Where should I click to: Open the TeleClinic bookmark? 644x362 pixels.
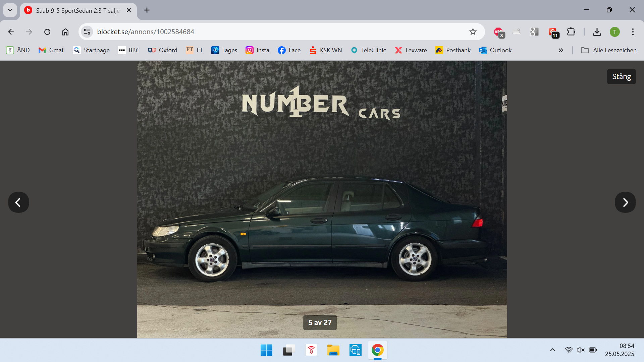(x=368, y=50)
